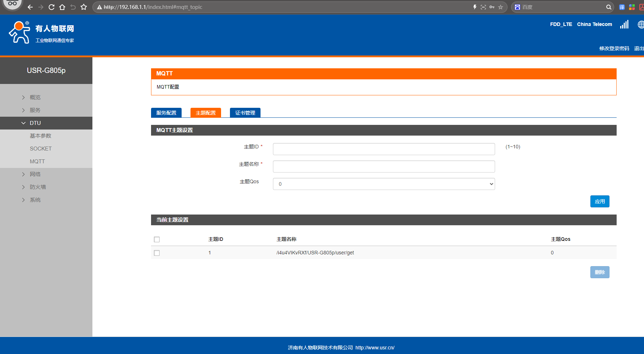Open the 主题Qos dropdown
The height and width of the screenshot is (354, 644).
pos(383,184)
